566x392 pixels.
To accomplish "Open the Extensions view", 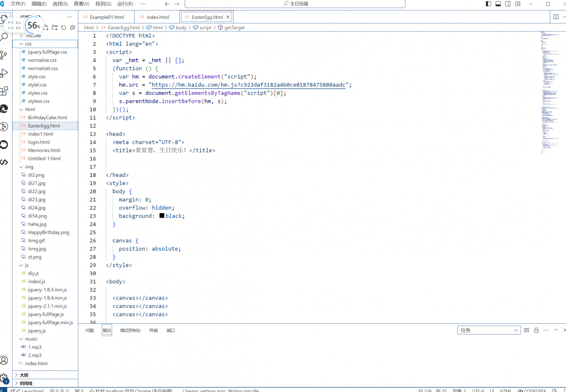I will (x=4, y=91).
